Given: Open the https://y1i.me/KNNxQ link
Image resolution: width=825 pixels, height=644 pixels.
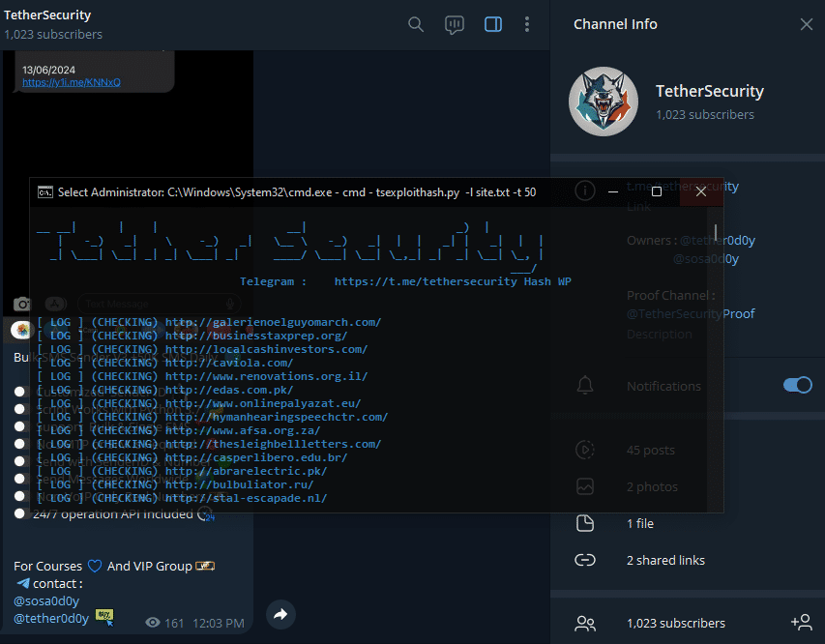Looking at the screenshot, I should [x=72, y=82].
